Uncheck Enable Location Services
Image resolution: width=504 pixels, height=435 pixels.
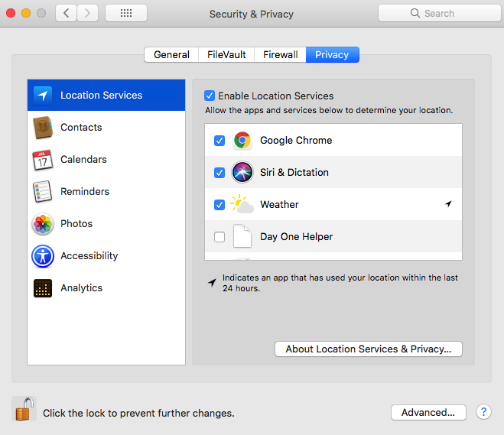pyautogui.click(x=210, y=96)
